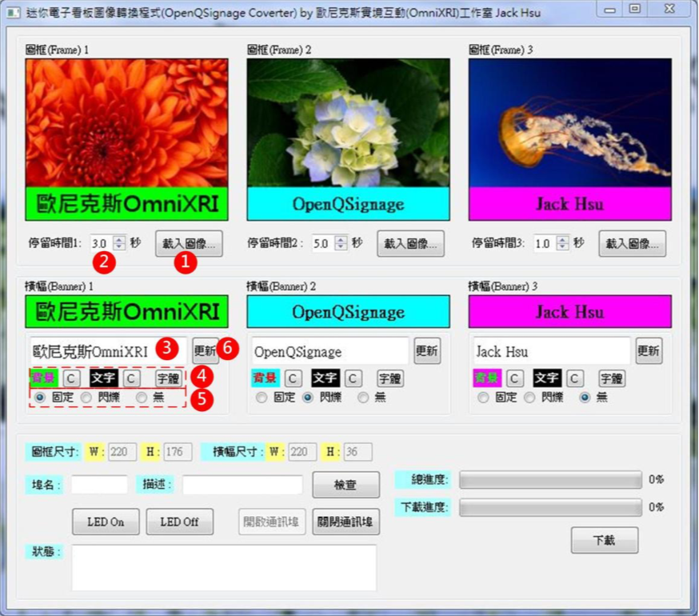Load image for Frame 2

point(410,243)
